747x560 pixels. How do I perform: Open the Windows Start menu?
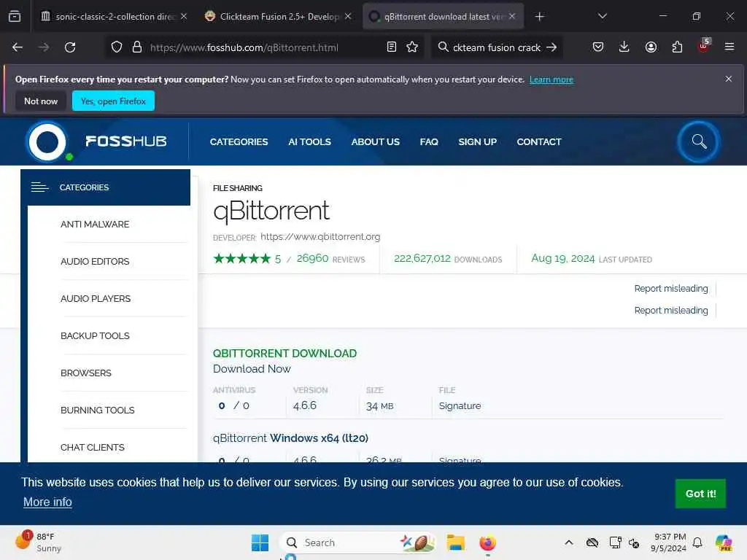(260, 542)
